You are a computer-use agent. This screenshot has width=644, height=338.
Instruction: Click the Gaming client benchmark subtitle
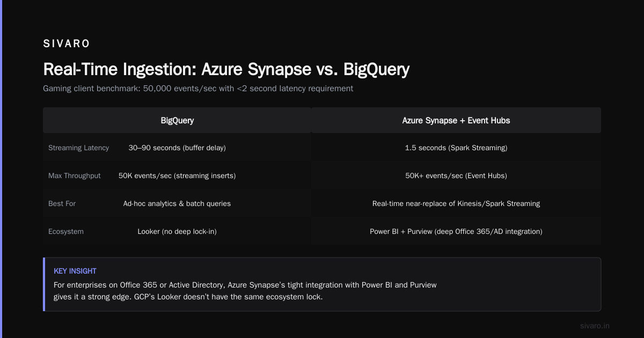coord(198,89)
